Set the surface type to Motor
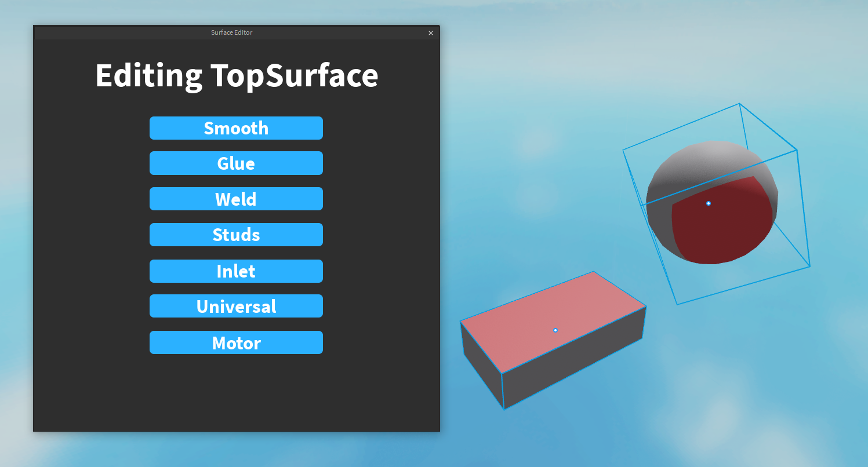This screenshot has height=467, width=868. [236, 342]
